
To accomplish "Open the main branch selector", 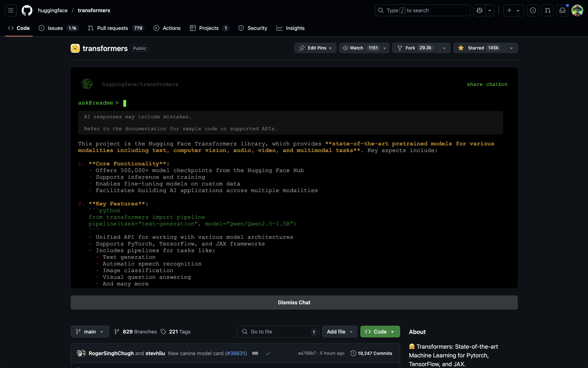I will 90,331.
